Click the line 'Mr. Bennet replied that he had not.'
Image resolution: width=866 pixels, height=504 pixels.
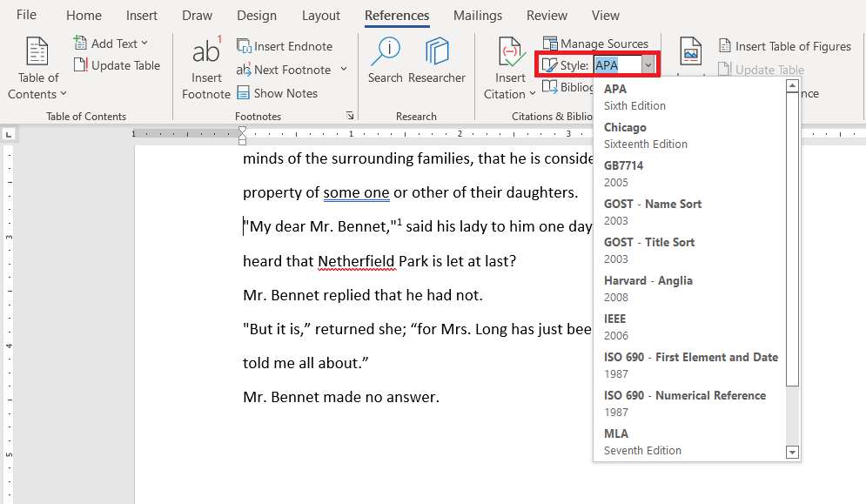click(363, 295)
